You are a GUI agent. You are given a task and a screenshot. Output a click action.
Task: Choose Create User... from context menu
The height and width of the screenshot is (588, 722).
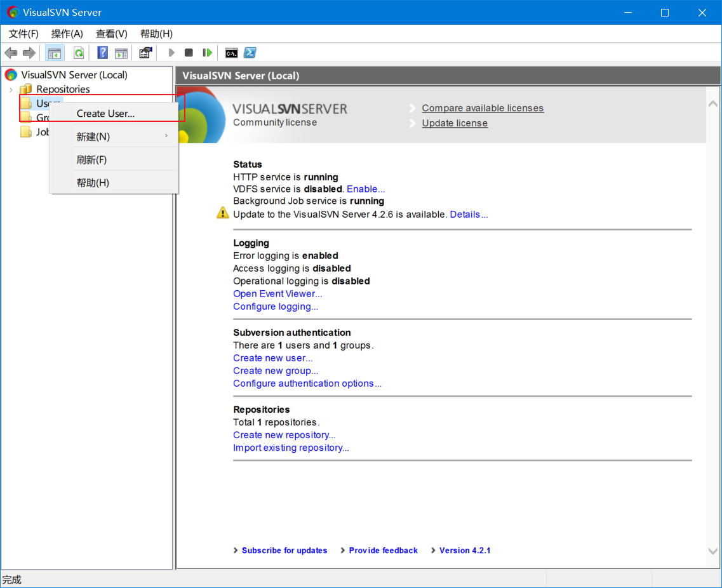click(x=114, y=113)
